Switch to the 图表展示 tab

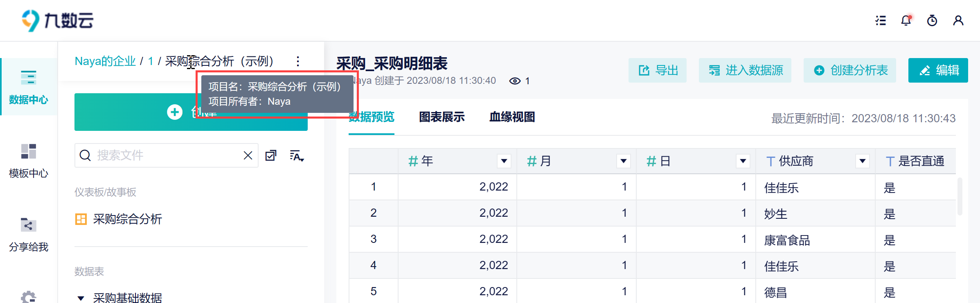pos(442,117)
